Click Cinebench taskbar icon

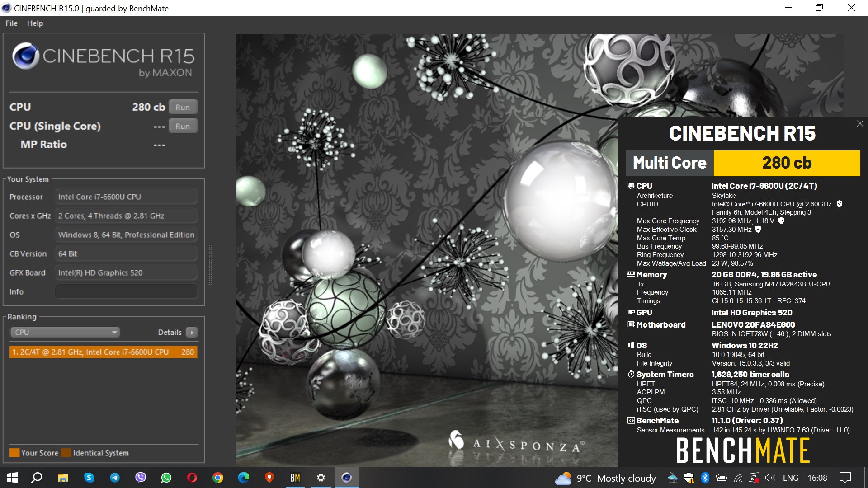347,478
